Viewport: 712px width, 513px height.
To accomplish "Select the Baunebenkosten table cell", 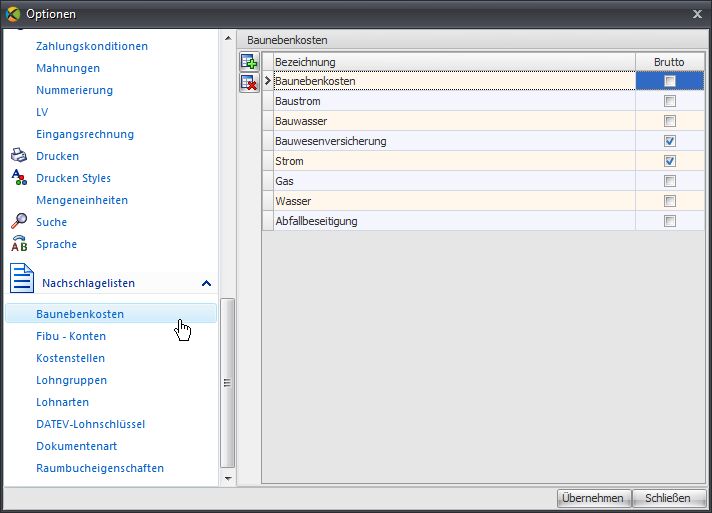I will (454, 81).
